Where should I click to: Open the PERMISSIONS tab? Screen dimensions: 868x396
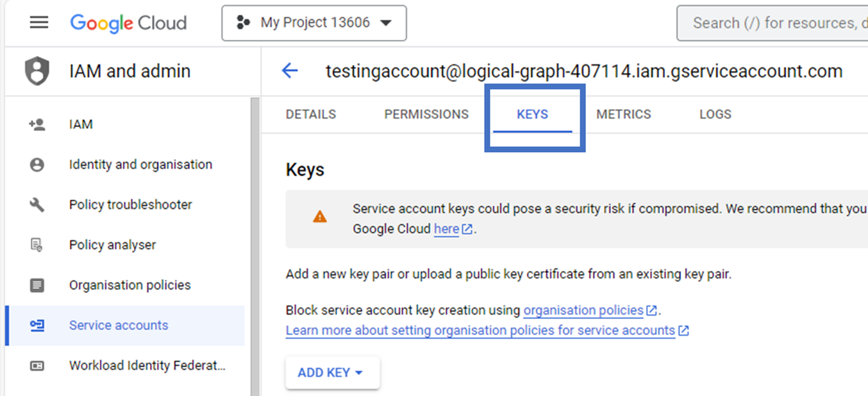tap(426, 114)
